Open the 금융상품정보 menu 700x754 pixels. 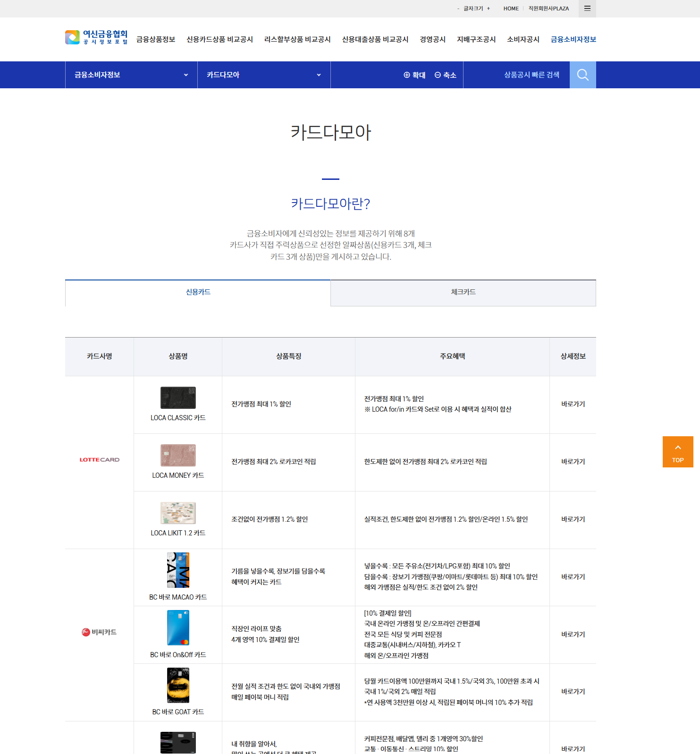[x=156, y=39]
